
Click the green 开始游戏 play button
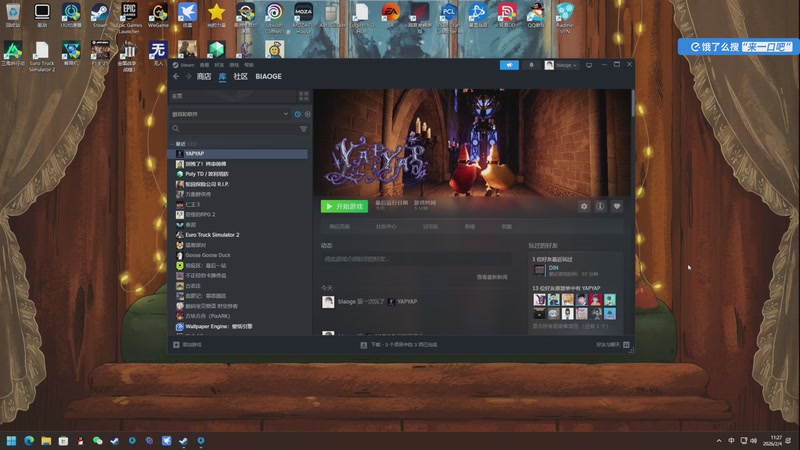coord(344,206)
